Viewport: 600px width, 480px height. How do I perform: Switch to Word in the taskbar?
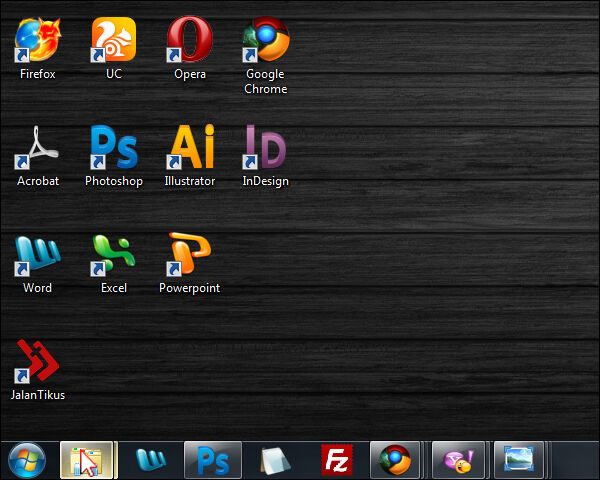[x=151, y=459]
